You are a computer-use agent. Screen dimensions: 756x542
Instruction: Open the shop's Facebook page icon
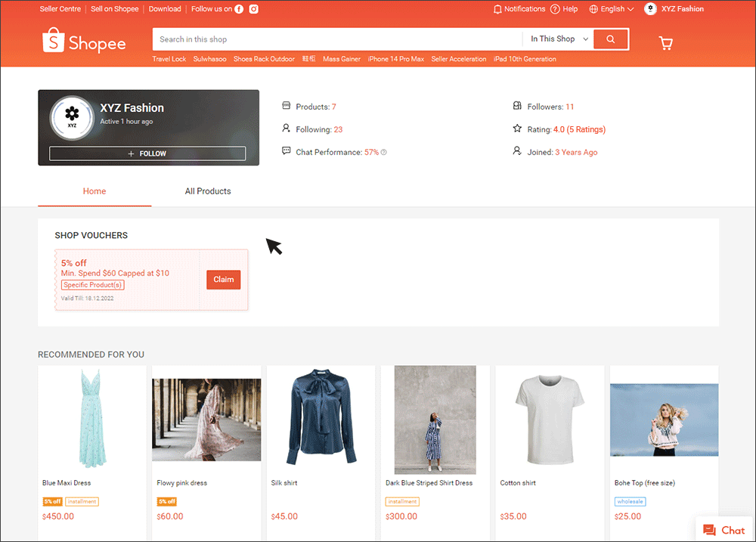coord(239,9)
